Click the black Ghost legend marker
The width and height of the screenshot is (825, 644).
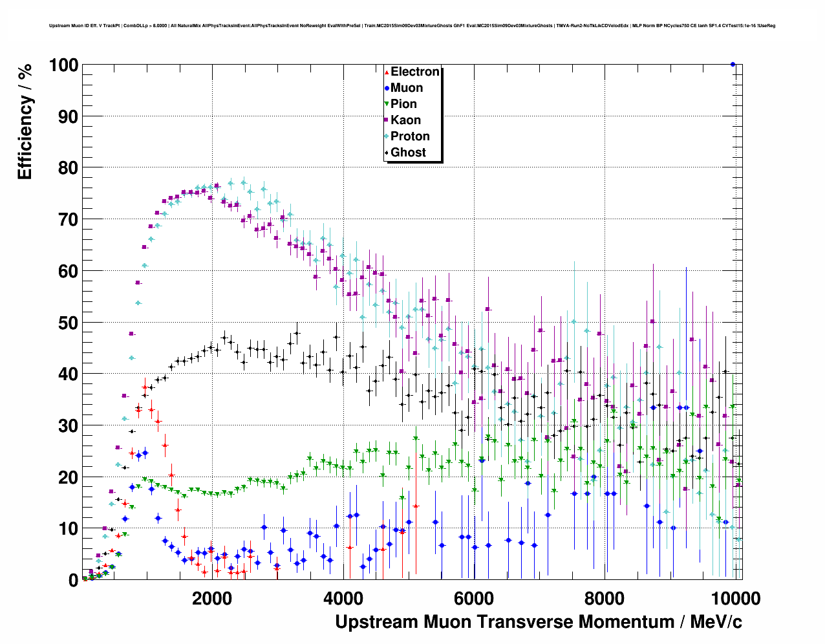pos(387,153)
